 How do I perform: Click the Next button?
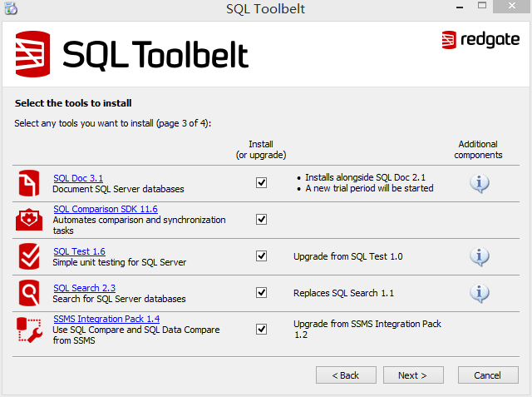[413, 375]
